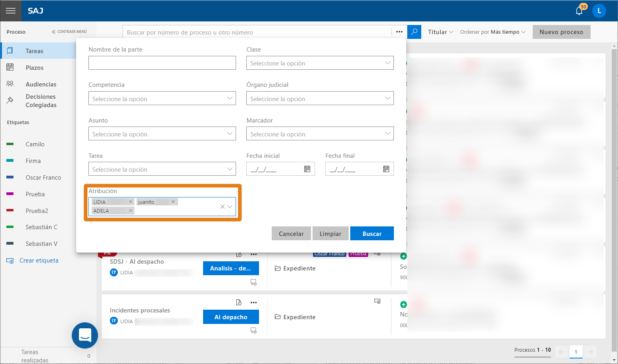Remove the ADELA tag from Atribución

pos(131,211)
